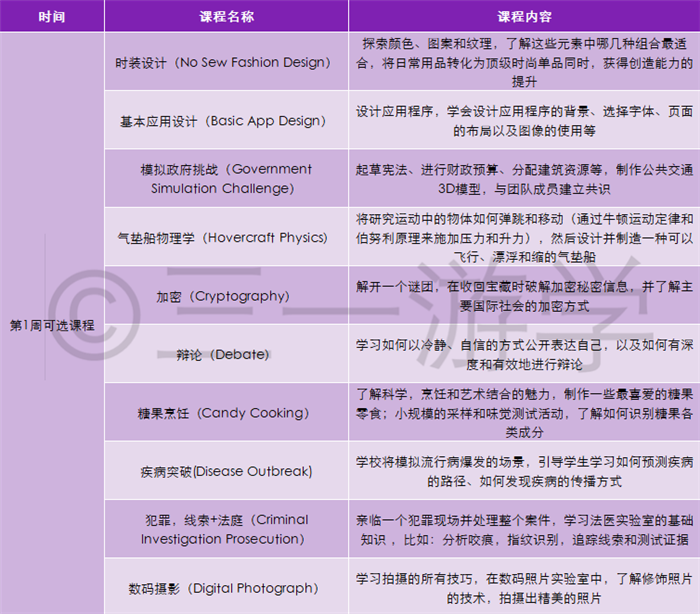Screen dimensions: 700x614
Task: Select the Digital Photograph course cell
Action: pyautogui.click(x=226, y=586)
